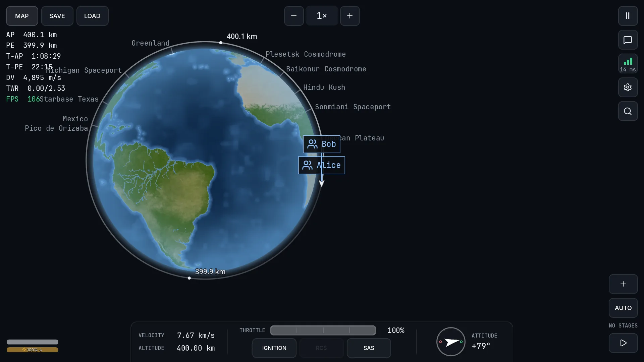Open the chat message panel
644x362 pixels.
(x=628, y=40)
